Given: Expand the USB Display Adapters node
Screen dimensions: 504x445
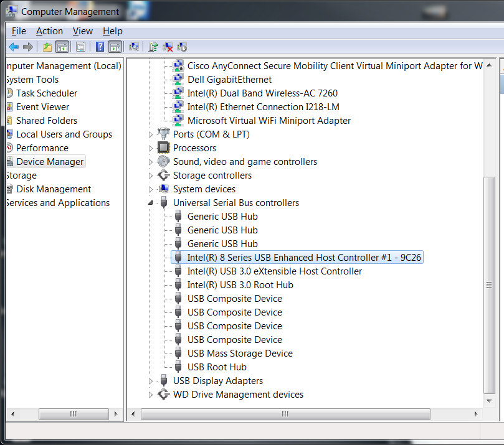Looking at the screenshot, I should tap(150, 381).
